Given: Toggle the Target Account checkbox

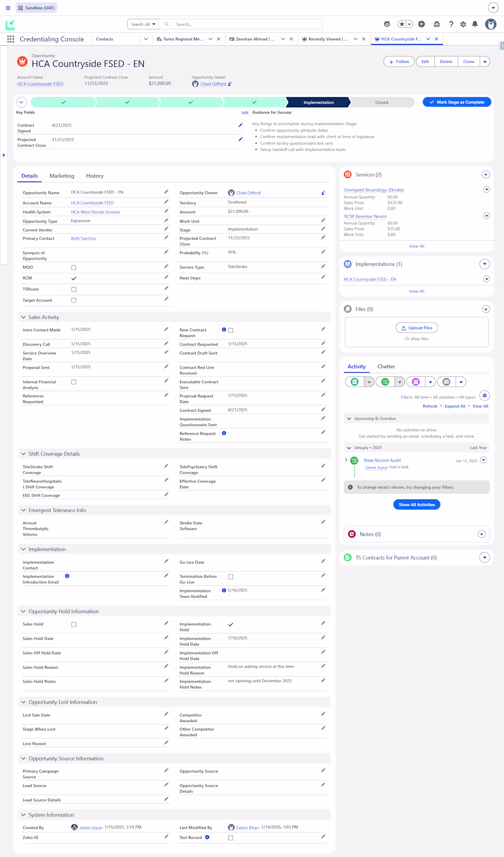Looking at the screenshot, I should [74, 300].
